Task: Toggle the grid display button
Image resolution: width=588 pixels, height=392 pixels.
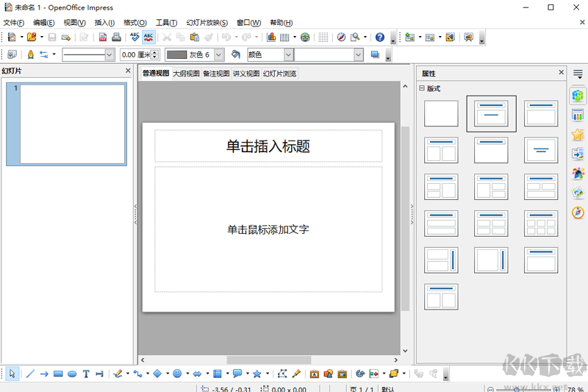Action: 323,37
